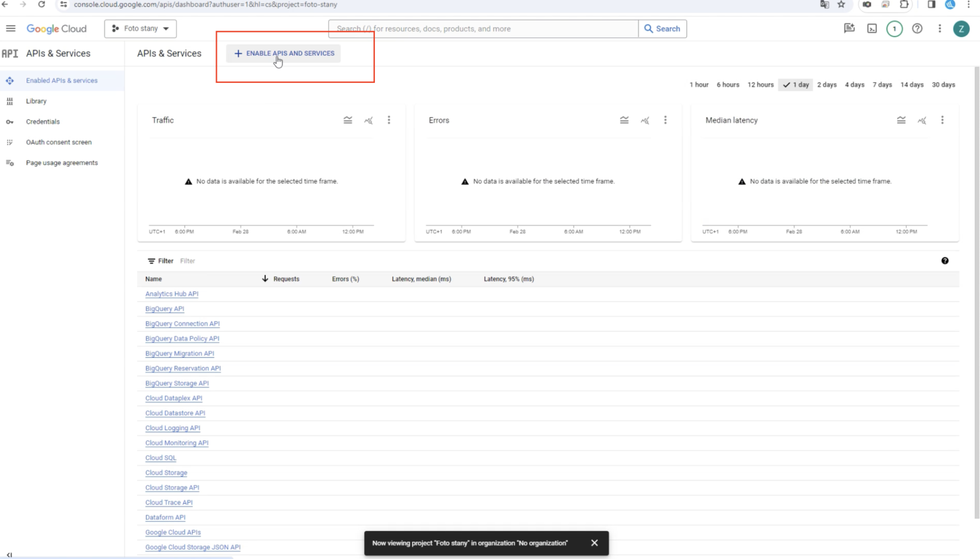
Task: Sort by the Name column header
Action: pos(153,279)
